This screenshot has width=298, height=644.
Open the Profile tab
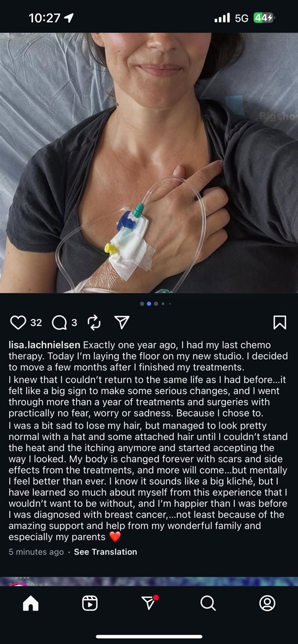(267, 603)
